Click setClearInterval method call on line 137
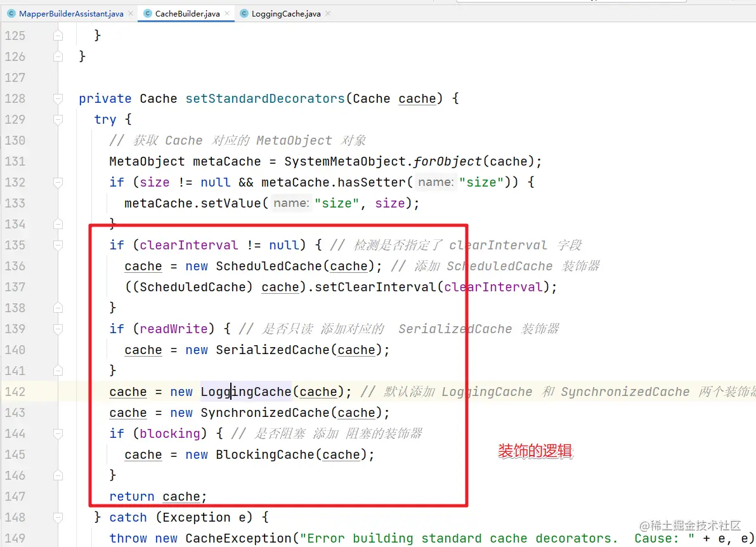This screenshot has height=547, width=756. (375, 287)
